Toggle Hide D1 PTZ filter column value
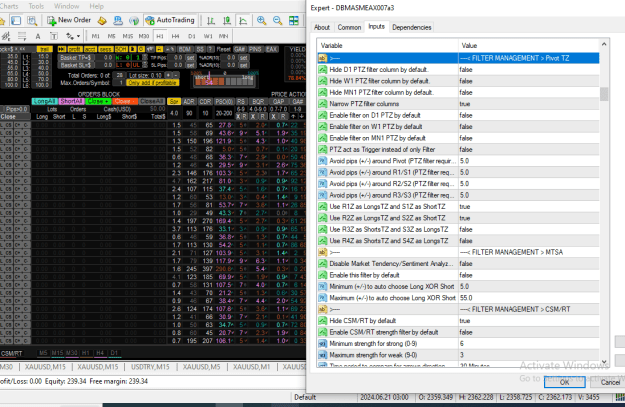625x407 pixels. [x=529, y=70]
